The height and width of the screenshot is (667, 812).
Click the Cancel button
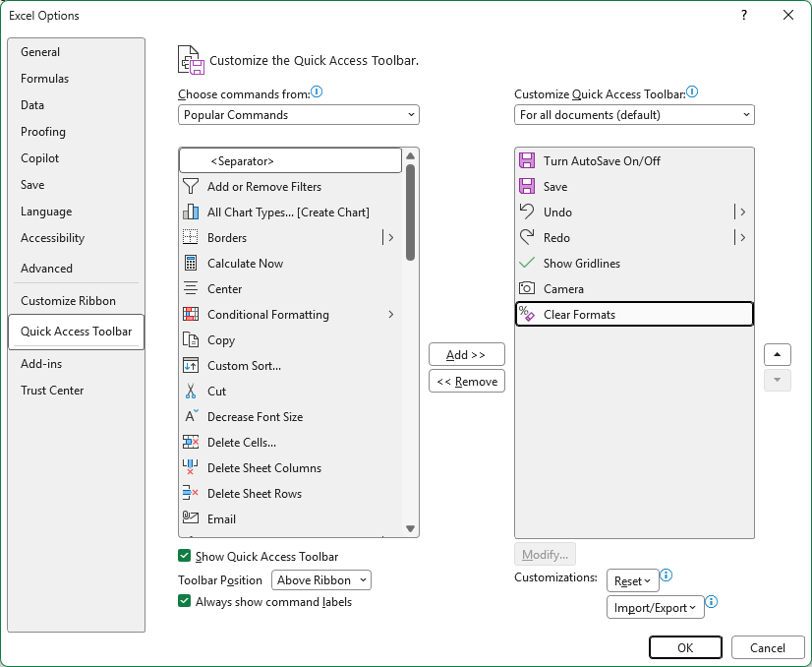768,647
